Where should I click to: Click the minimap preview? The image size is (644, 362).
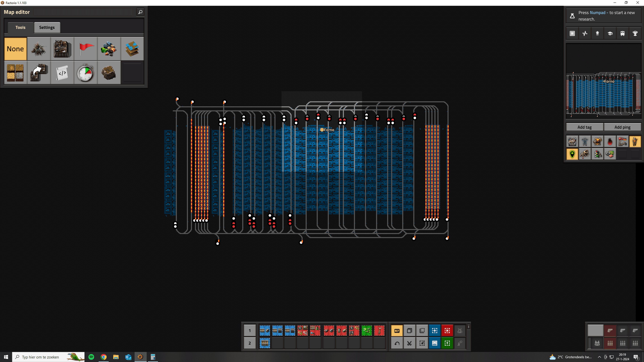[x=604, y=81]
